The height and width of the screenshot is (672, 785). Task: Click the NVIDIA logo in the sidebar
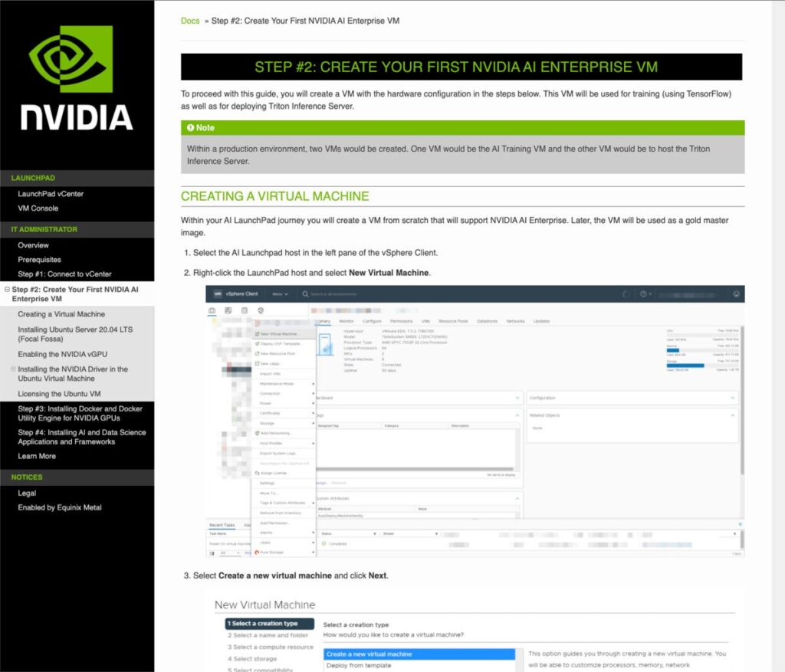click(x=77, y=77)
